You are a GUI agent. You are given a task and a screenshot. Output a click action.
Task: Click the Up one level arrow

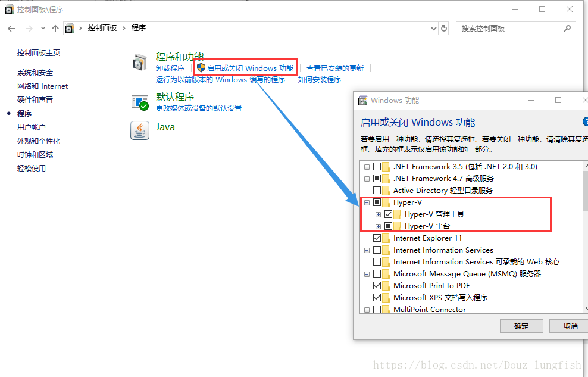click(x=55, y=29)
